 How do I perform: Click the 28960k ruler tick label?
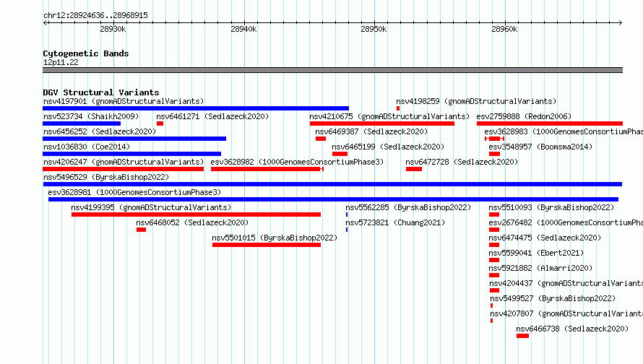coord(504,29)
